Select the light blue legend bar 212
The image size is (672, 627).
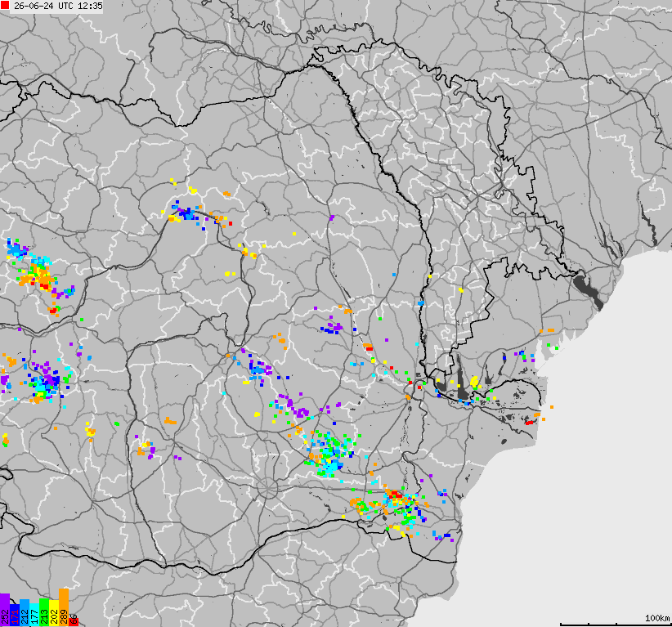(25, 612)
